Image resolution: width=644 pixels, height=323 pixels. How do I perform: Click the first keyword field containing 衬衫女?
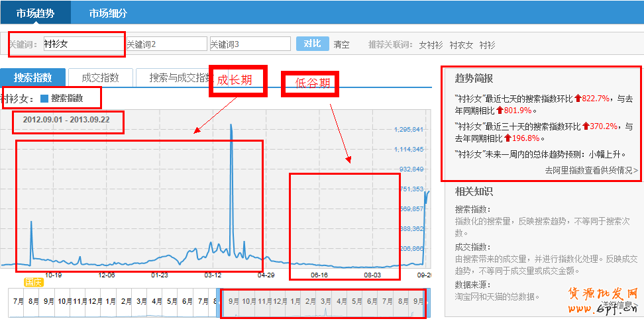click(83, 44)
